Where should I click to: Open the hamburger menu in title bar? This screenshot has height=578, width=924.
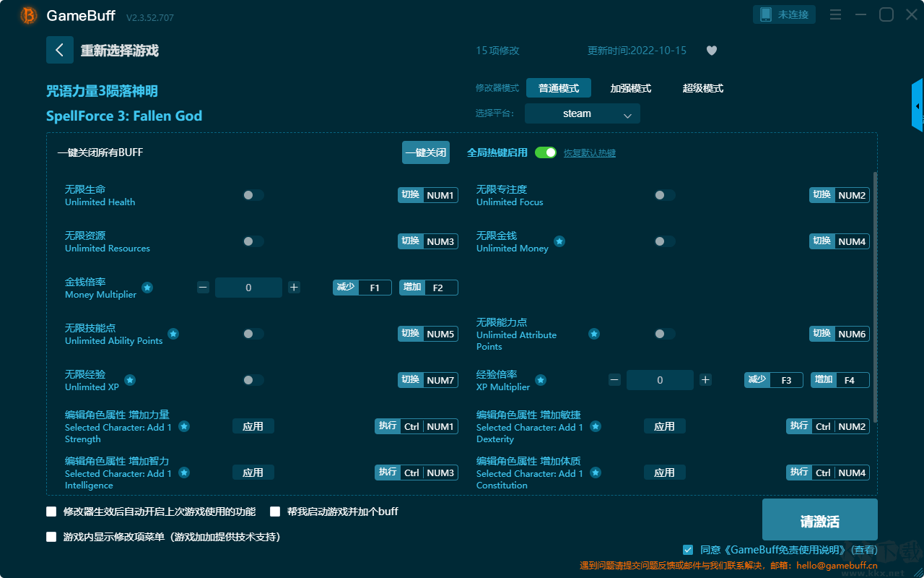(835, 14)
